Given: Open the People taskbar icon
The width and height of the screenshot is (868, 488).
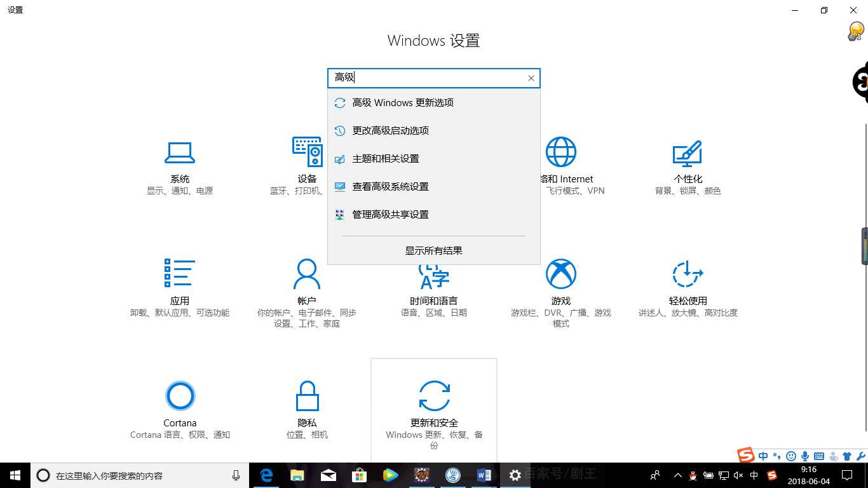Looking at the screenshot, I should (x=655, y=475).
